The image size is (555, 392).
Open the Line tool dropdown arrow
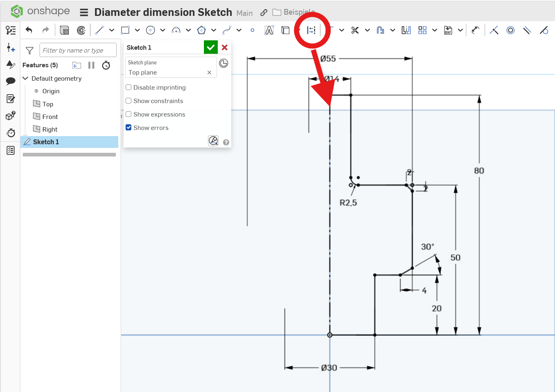coord(112,30)
